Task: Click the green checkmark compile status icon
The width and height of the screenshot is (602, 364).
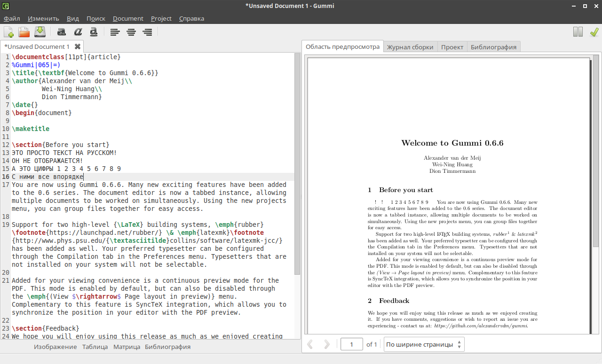Action: pyautogui.click(x=594, y=32)
